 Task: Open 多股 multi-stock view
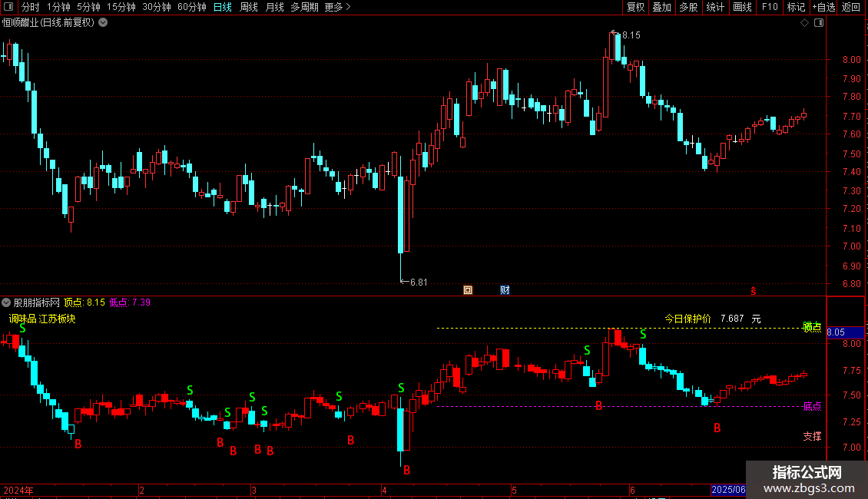pyautogui.click(x=688, y=7)
